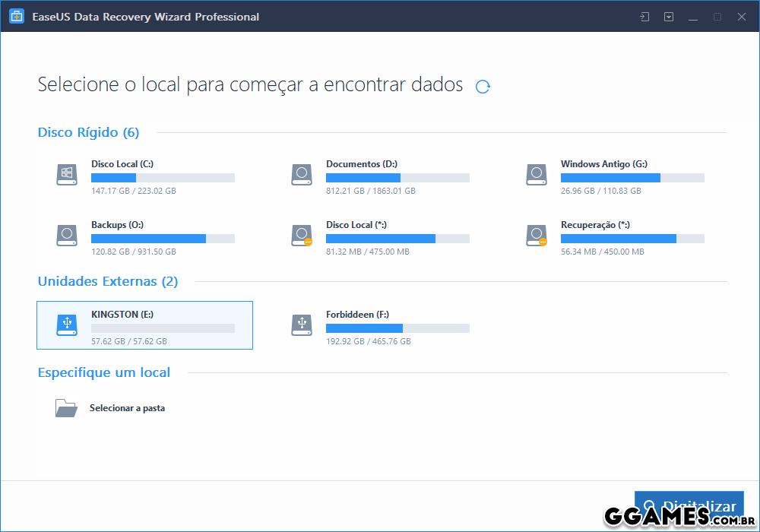Select the Disco Local (C:) drive icon

(67, 174)
